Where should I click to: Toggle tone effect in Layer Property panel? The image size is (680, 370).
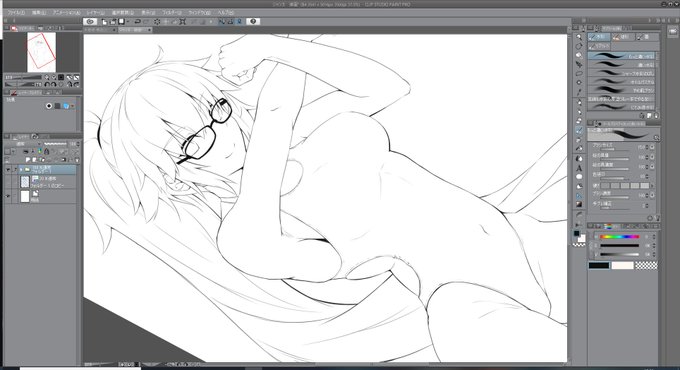(x=57, y=106)
